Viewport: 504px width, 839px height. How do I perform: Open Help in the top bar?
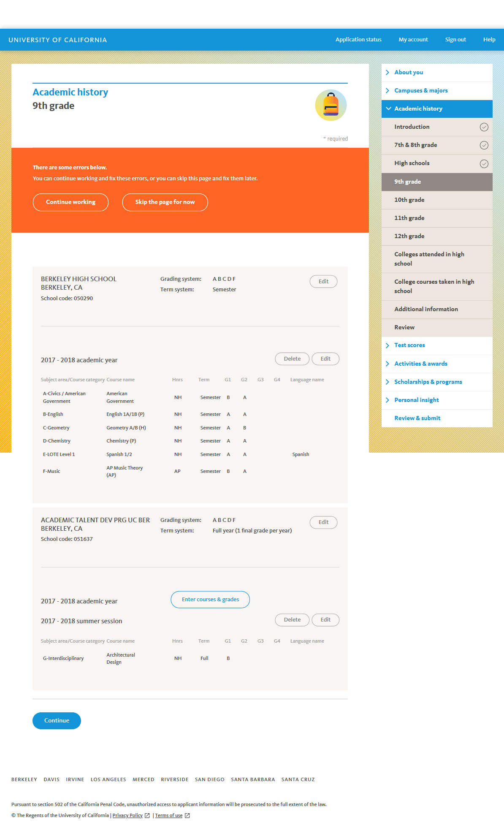[x=489, y=40]
